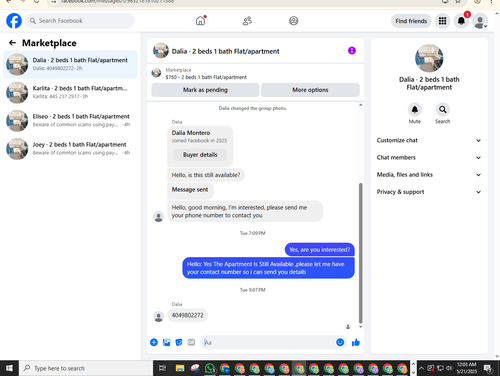
Task: Click the $750 Marketplace listing link
Action: [x=206, y=77]
